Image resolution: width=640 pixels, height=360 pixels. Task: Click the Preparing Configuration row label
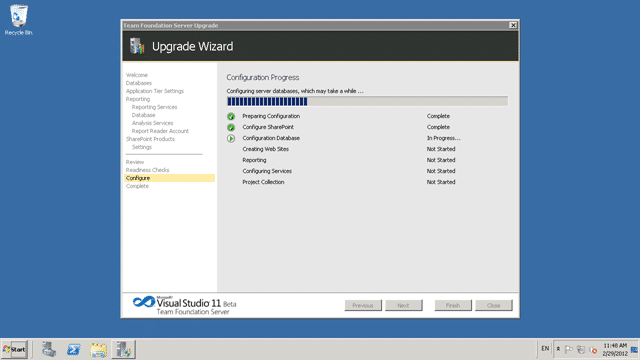pyautogui.click(x=271, y=116)
